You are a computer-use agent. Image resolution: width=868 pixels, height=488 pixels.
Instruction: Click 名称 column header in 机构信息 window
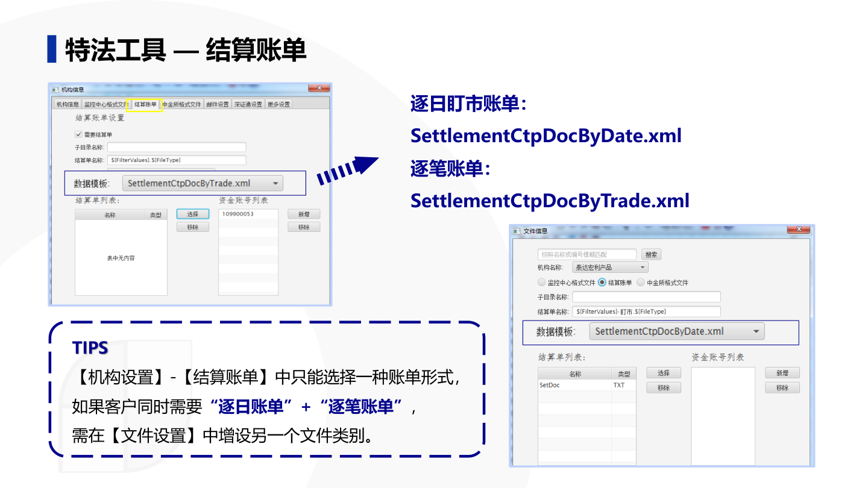pyautogui.click(x=110, y=214)
